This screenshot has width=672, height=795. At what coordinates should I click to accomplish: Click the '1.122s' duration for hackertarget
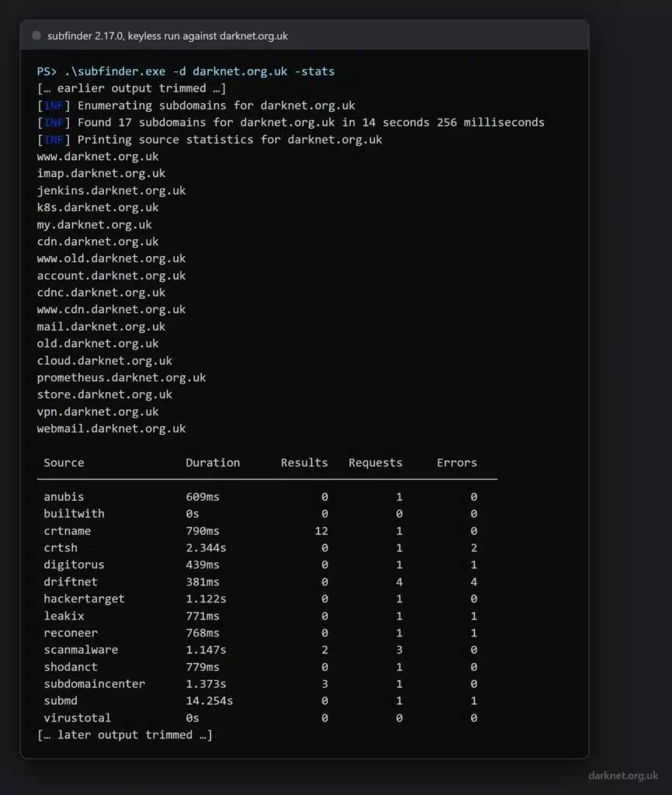pyautogui.click(x=206, y=599)
